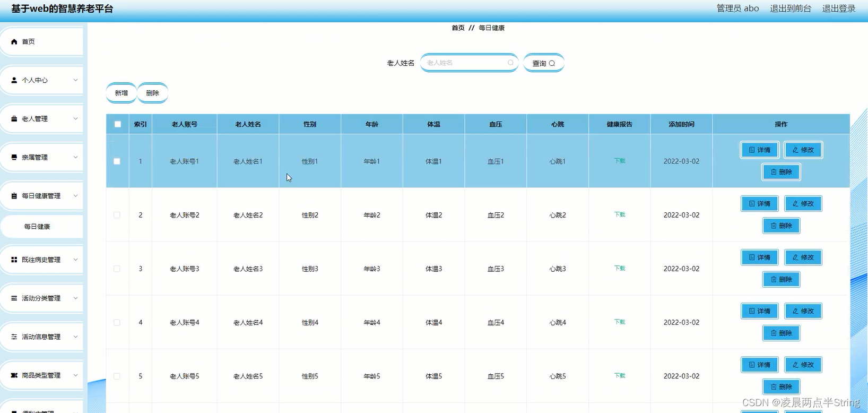Expand the 老人管理 chevron
This screenshot has width=868, height=413.
point(75,119)
